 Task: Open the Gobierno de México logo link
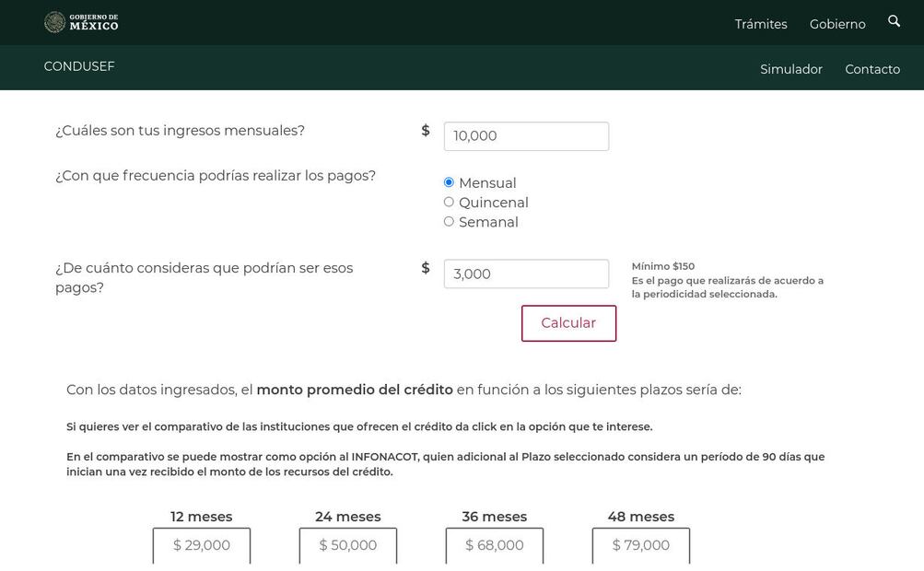(x=81, y=22)
